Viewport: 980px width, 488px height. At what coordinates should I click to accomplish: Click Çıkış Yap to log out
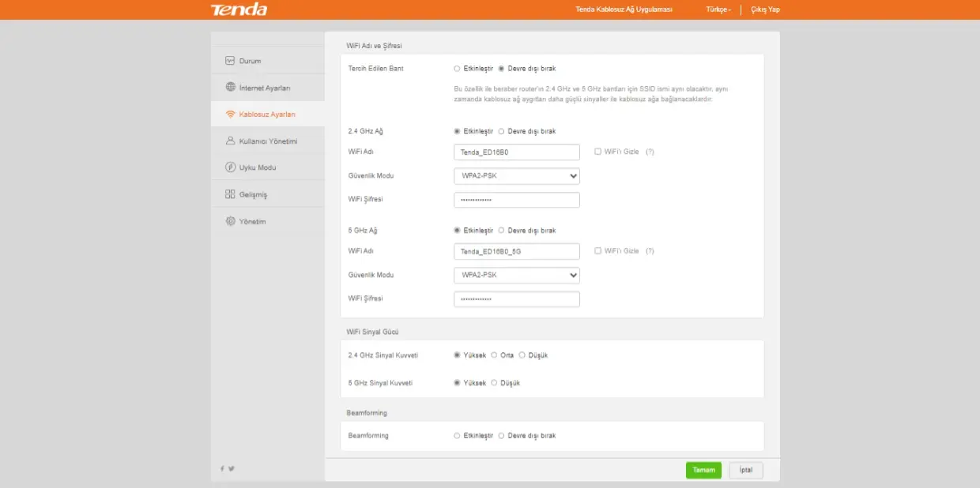click(765, 9)
